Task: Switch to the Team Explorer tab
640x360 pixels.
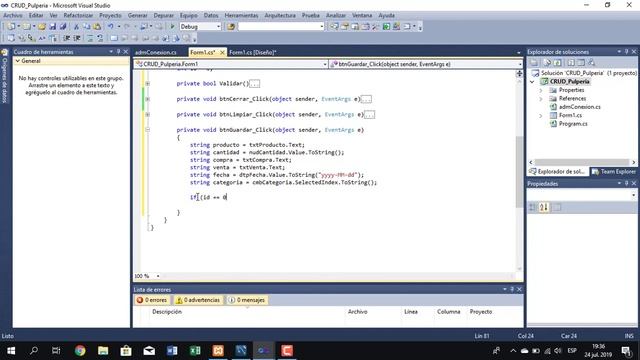Action: click(614, 171)
